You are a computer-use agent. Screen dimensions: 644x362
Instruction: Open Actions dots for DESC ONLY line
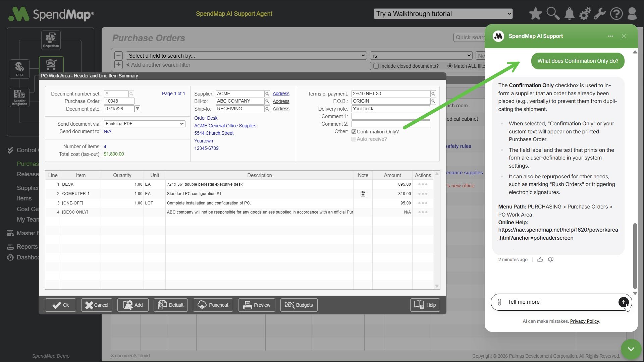coord(423,212)
